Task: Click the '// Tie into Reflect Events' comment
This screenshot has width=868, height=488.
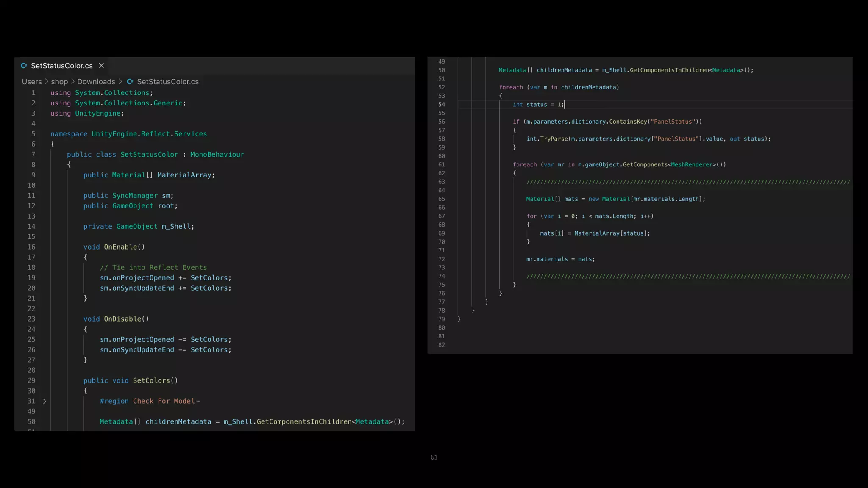Action: click(153, 268)
